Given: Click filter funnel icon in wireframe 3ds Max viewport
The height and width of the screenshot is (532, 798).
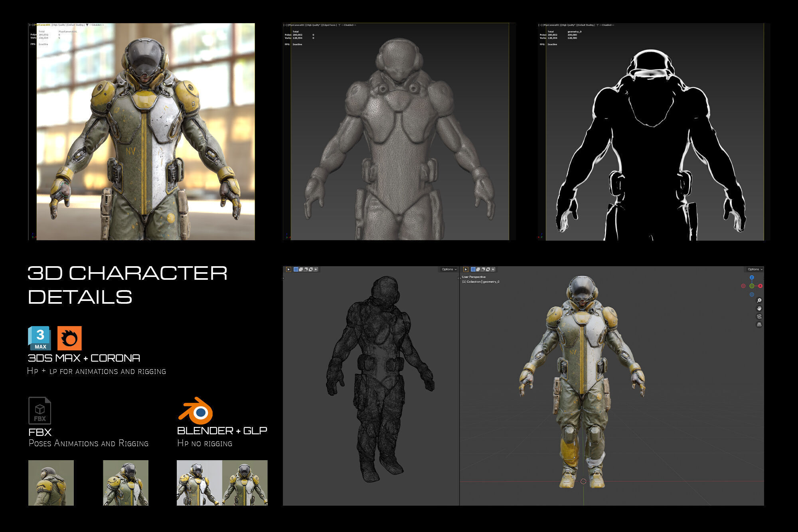Looking at the screenshot, I should click(x=340, y=25).
